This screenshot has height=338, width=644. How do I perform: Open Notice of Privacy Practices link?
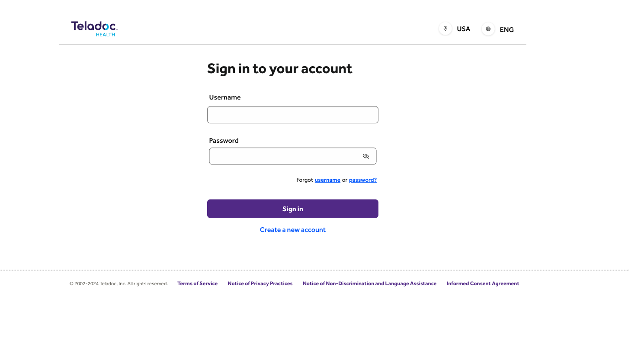(x=260, y=283)
